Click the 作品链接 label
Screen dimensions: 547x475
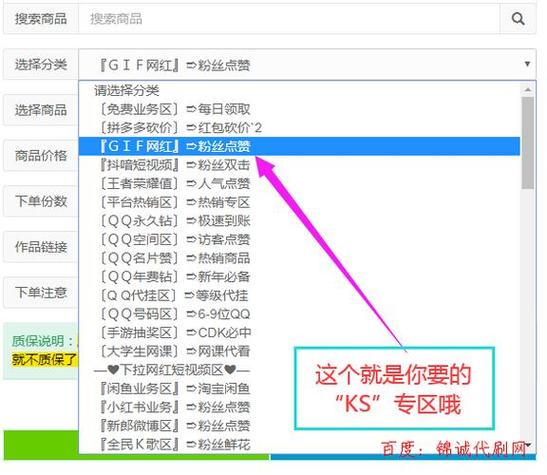click(41, 247)
